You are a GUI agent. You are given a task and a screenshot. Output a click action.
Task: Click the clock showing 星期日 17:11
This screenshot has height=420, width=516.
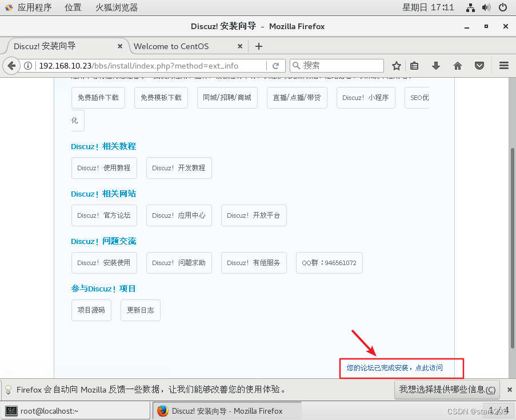pyautogui.click(x=428, y=7)
